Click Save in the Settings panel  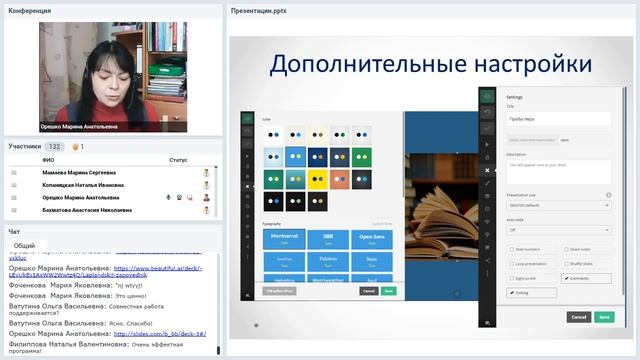pyautogui.click(x=604, y=317)
